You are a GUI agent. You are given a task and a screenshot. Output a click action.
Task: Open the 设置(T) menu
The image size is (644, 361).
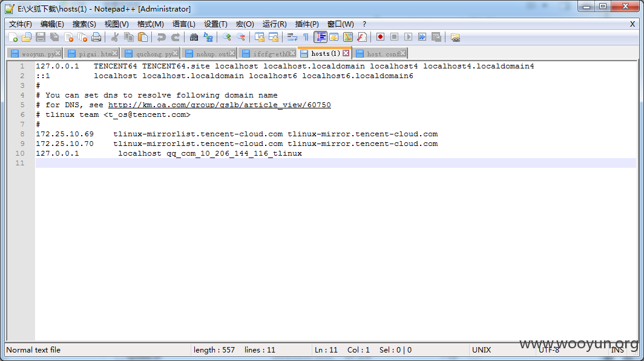[x=215, y=24]
